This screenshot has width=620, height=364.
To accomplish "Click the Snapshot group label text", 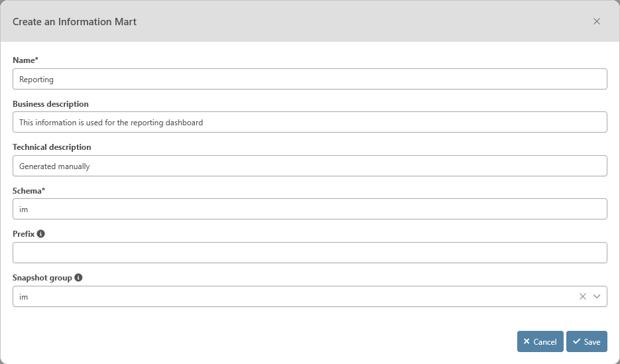I will [x=42, y=278].
